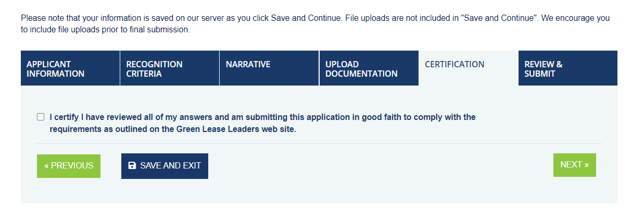This screenshot has height=217, width=644.
Task: Open the Applicant Information tab
Action: (x=70, y=68)
